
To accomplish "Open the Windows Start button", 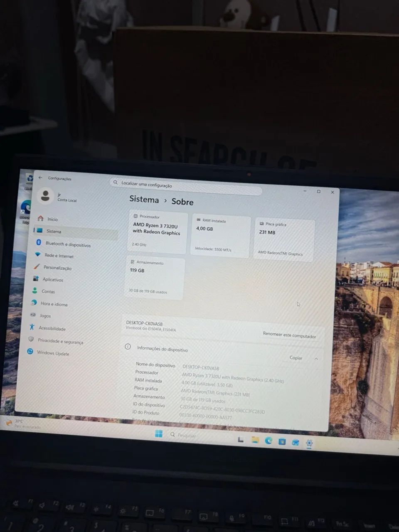I will click(x=159, y=434).
